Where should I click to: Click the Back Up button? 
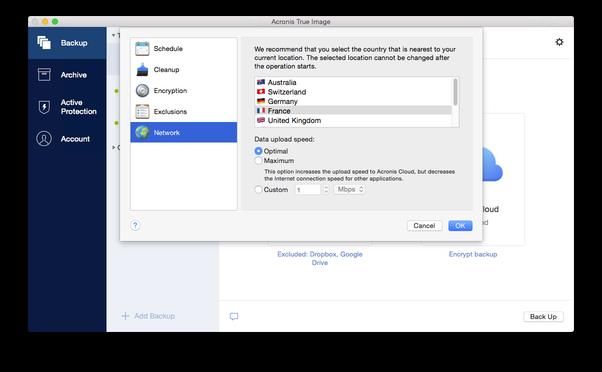[x=543, y=316]
